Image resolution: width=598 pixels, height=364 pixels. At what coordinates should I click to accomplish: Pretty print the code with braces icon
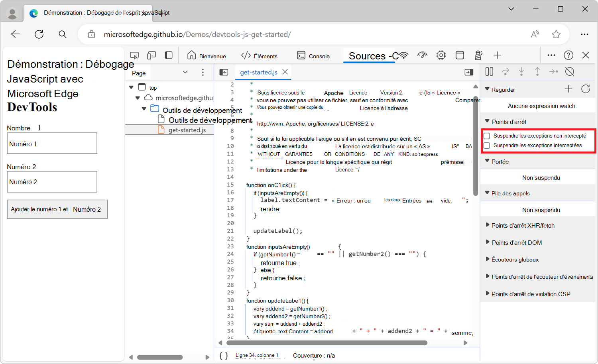point(224,356)
